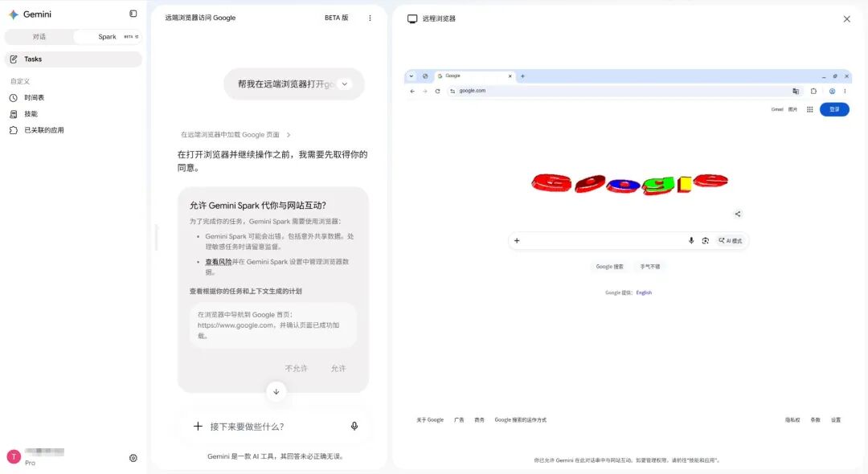The width and height of the screenshot is (868, 474).
Task: Switch to the Spark tab
Action: (x=108, y=37)
